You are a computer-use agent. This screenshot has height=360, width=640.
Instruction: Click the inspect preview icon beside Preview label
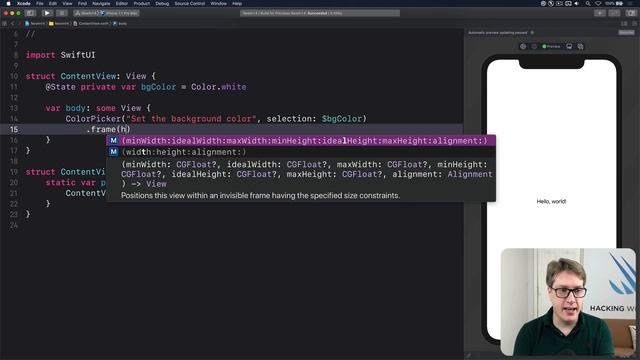point(534,47)
